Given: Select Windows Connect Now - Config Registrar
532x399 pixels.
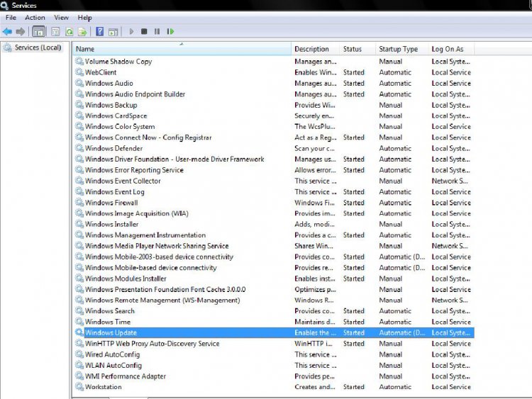Looking at the screenshot, I should (274, 137).
